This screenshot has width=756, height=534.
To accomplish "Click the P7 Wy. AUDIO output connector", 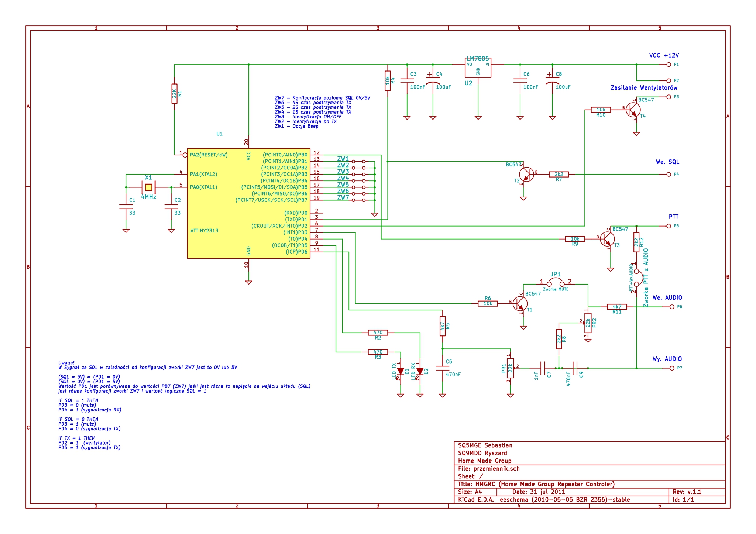I will point(671,368).
